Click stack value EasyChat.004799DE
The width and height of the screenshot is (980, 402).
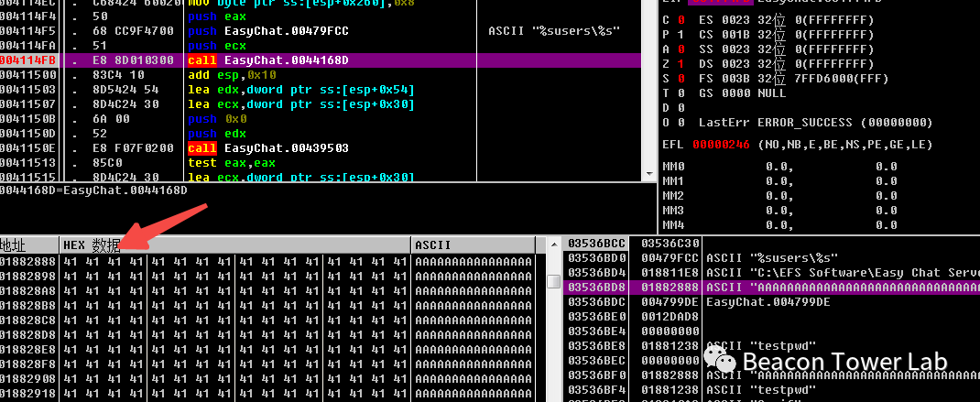coord(768,302)
